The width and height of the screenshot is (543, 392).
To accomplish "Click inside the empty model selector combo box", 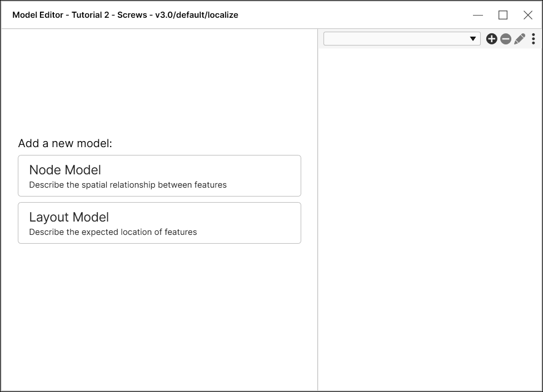I will click(x=395, y=39).
